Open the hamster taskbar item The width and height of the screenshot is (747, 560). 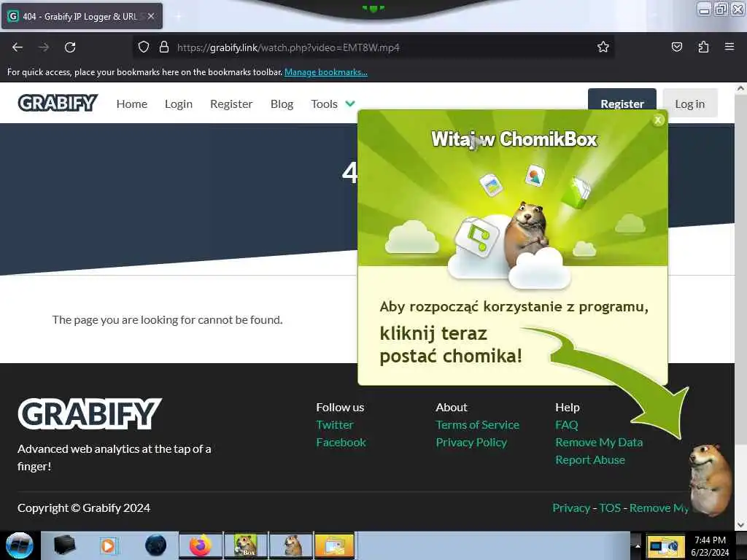[291, 545]
